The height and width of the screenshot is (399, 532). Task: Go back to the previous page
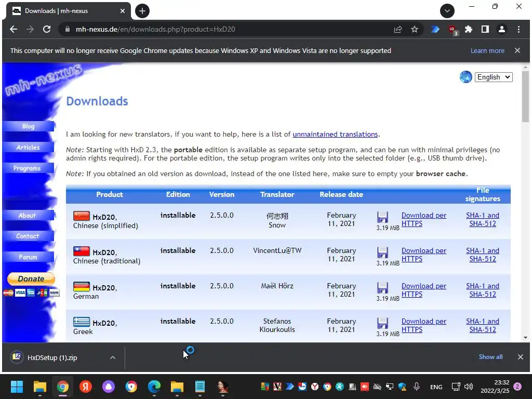click(x=14, y=29)
